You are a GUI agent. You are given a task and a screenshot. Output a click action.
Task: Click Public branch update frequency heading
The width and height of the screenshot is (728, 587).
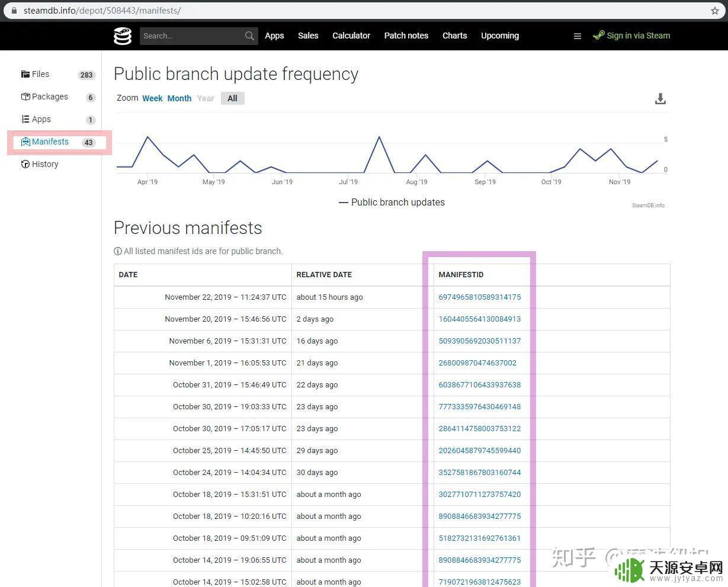pos(236,74)
